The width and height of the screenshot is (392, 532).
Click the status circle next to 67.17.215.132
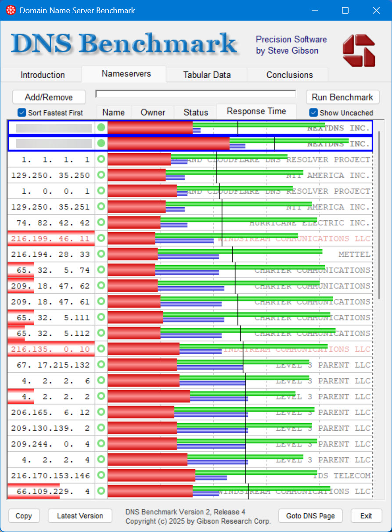(101, 365)
